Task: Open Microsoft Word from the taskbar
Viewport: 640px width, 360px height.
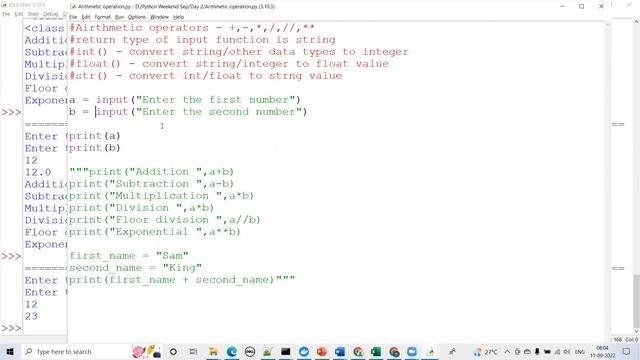Action: [340, 351]
